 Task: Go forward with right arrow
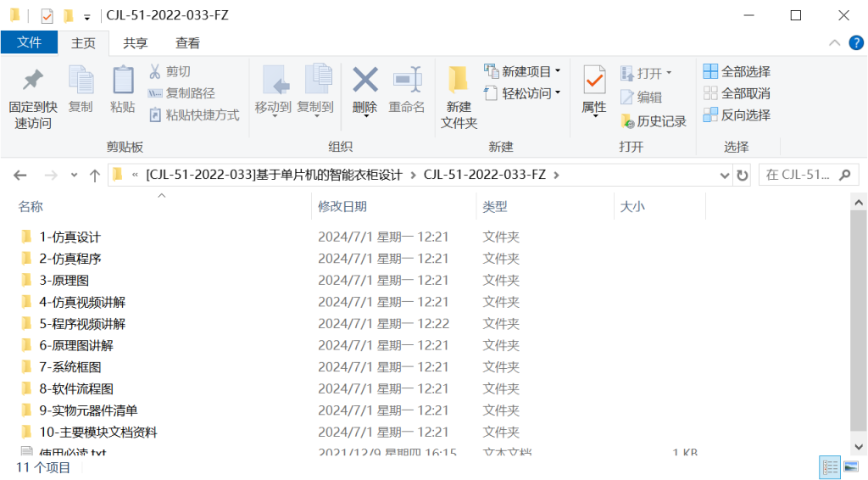[x=51, y=176]
